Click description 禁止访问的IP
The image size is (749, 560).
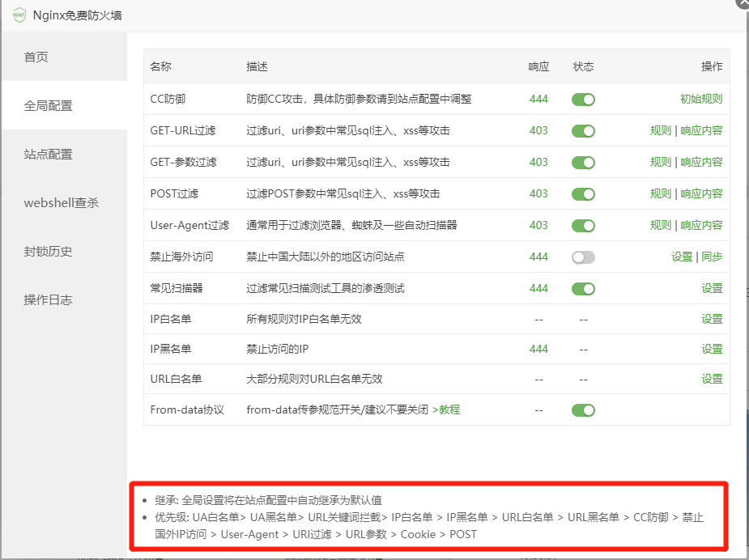pyautogui.click(x=278, y=349)
